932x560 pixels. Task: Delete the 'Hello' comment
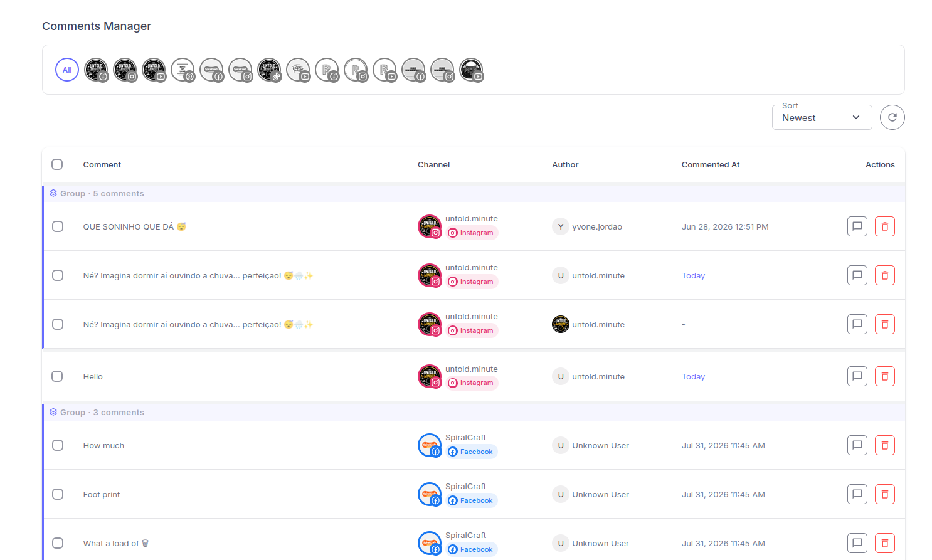pos(884,376)
